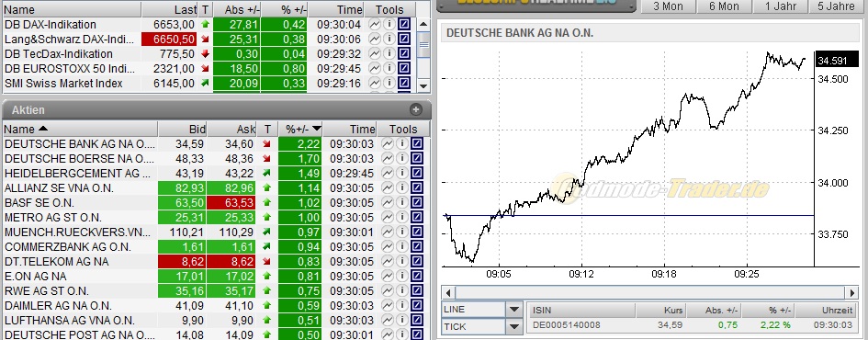Click the red BASF ask price 63,53
Screen dimensions: 868x340
tap(231, 203)
